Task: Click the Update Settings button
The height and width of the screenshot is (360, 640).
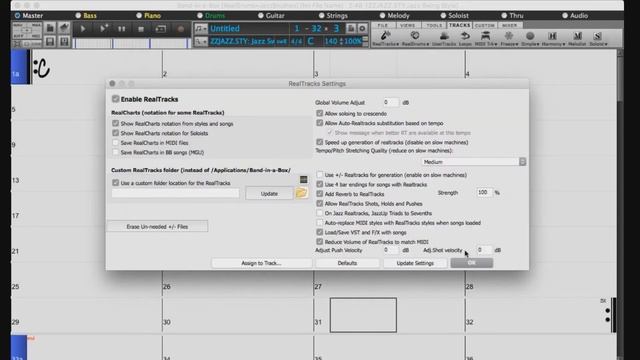Action: pos(415,263)
